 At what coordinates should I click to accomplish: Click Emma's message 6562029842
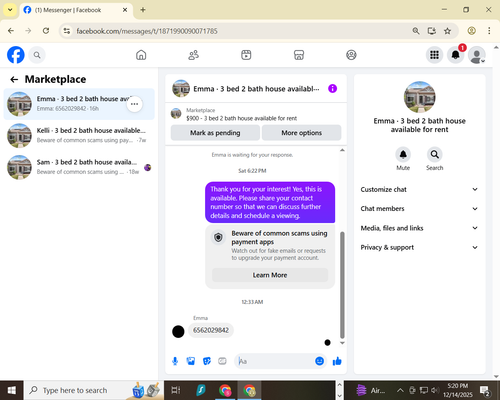pos(211,330)
